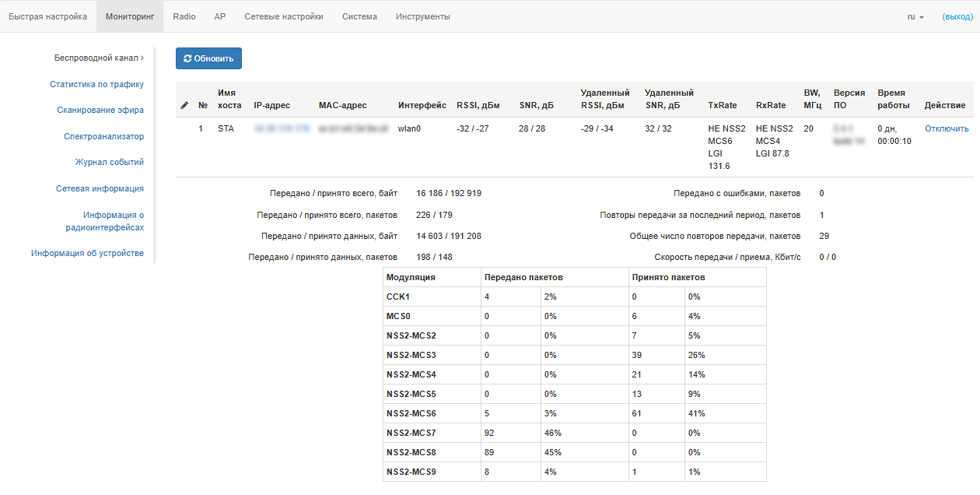
Task: Open Информация об устройстве in sidebar
Action: [x=87, y=253]
